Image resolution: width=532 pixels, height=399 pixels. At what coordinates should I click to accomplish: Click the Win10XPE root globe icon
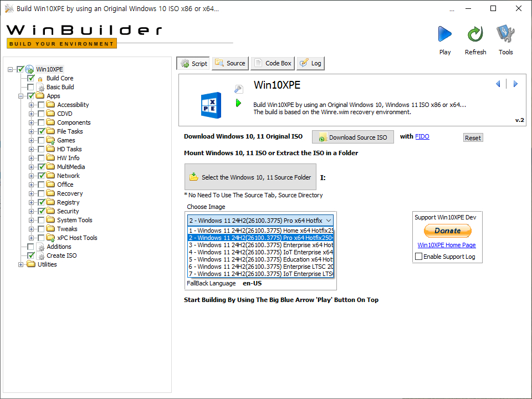tap(29, 69)
